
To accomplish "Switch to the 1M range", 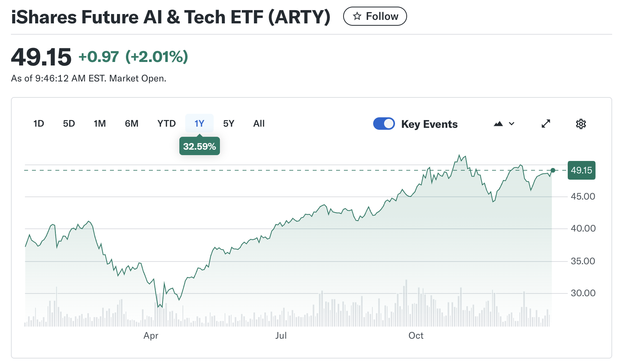I will pyautogui.click(x=100, y=124).
